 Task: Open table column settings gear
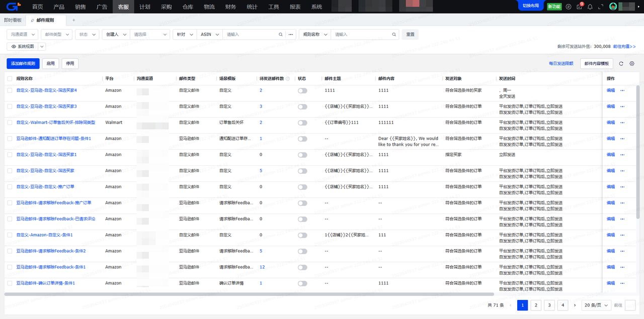[x=632, y=64]
